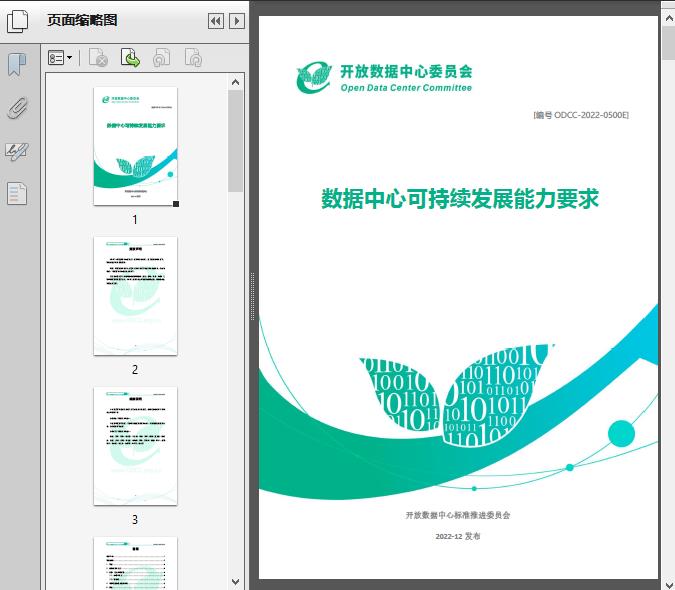Image resolution: width=675 pixels, height=590 pixels.
Task: Collapse panel with double-arrow button
Action: pyautogui.click(x=216, y=21)
